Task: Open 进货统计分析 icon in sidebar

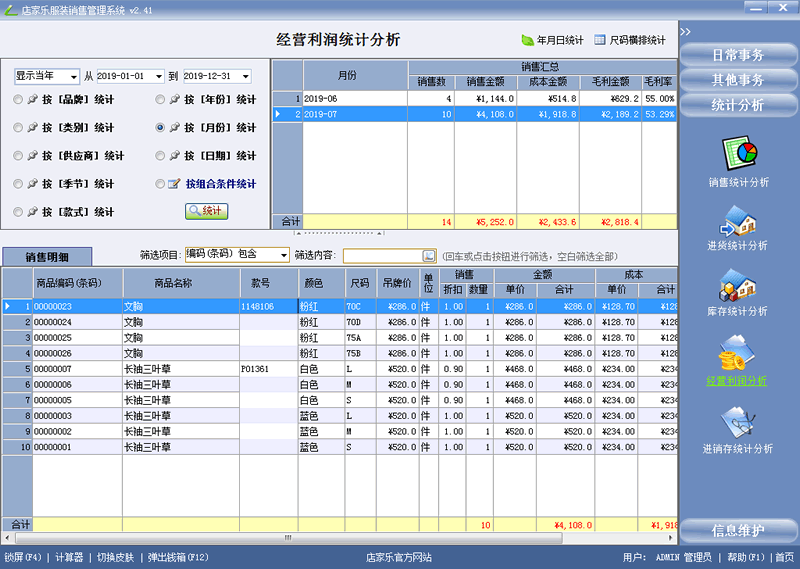Action: [738, 220]
